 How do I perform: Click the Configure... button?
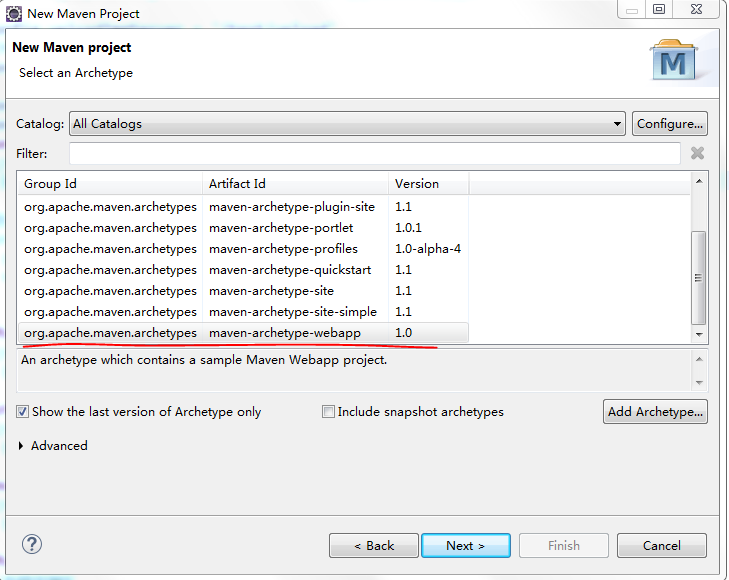(x=669, y=124)
